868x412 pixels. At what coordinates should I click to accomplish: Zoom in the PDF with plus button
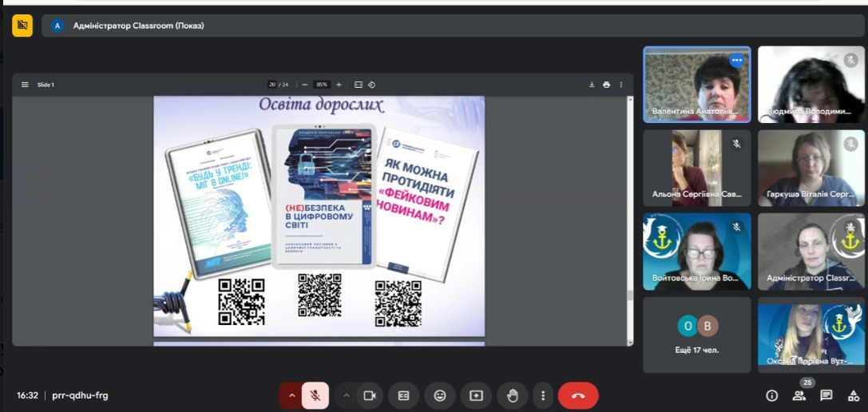(339, 85)
